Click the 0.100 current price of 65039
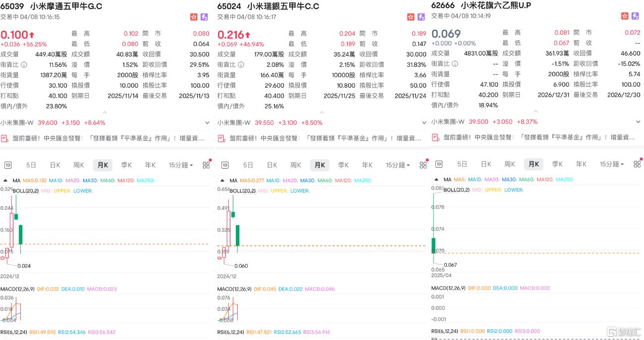 (14, 35)
